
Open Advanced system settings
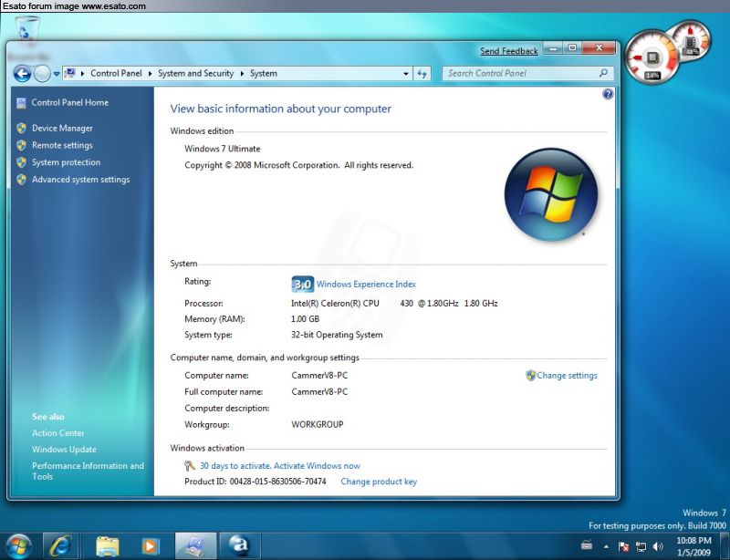[80, 180]
